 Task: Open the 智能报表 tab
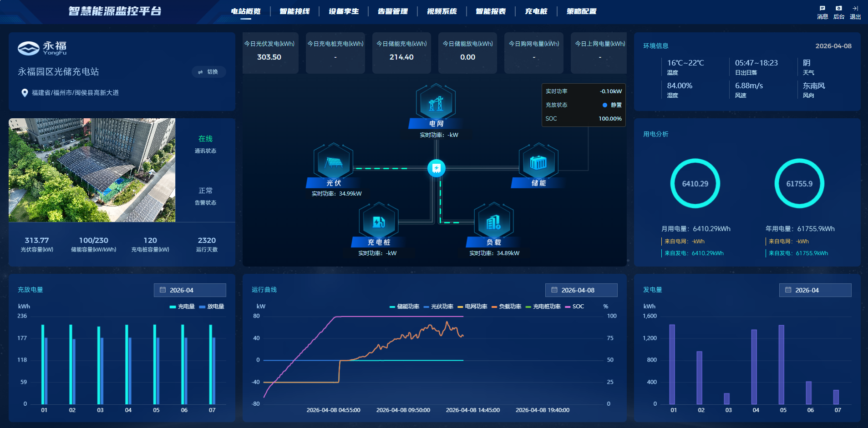[490, 11]
